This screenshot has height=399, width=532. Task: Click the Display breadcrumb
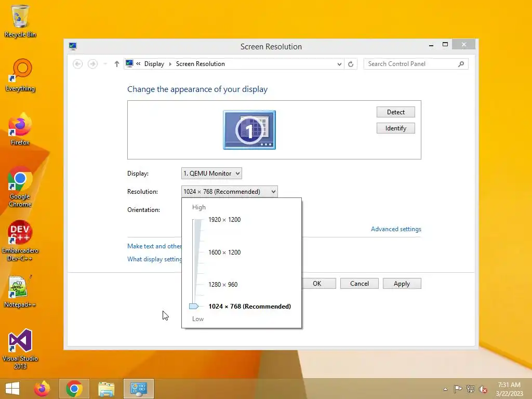tap(154, 64)
